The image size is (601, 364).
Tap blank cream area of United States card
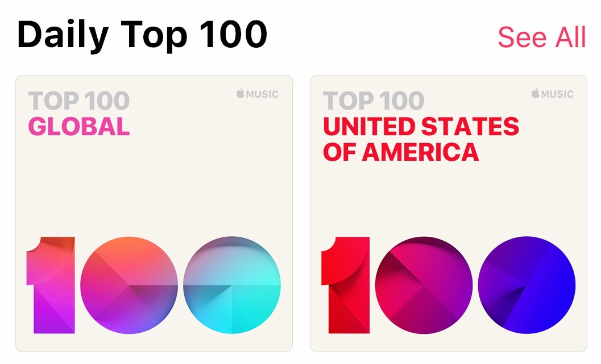click(449, 199)
